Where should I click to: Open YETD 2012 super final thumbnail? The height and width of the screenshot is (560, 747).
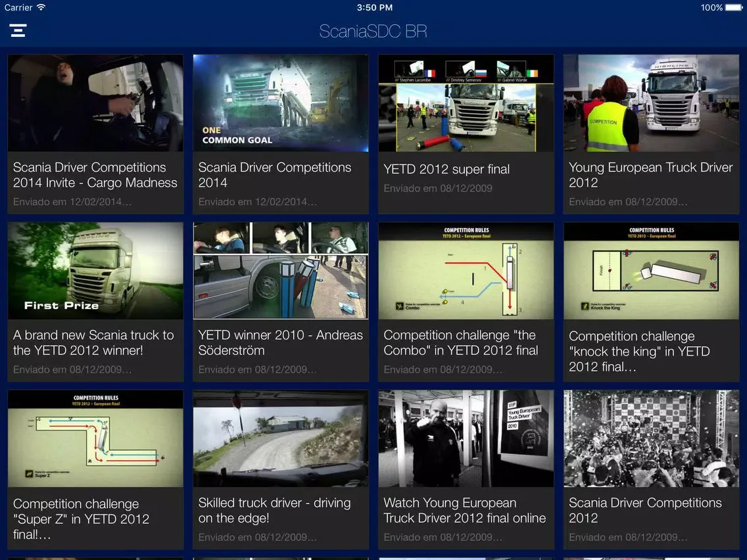pos(466,103)
